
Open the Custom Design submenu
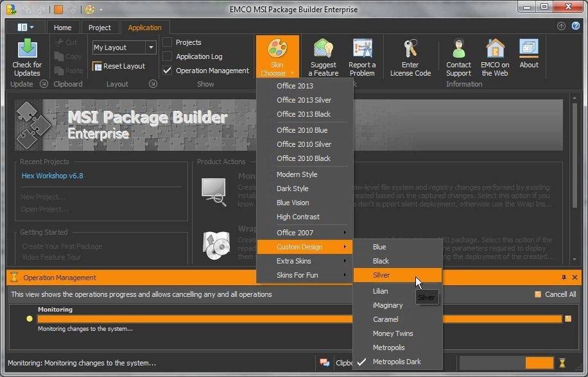tap(304, 247)
